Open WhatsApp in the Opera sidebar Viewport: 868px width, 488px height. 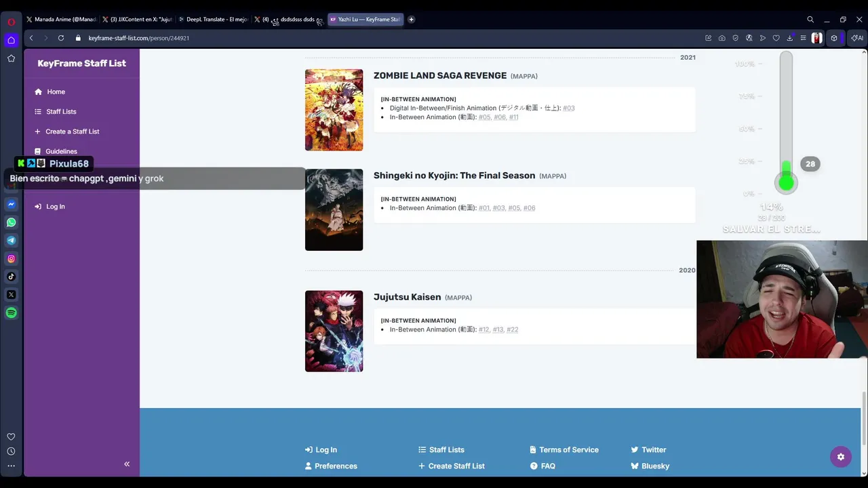(11, 222)
